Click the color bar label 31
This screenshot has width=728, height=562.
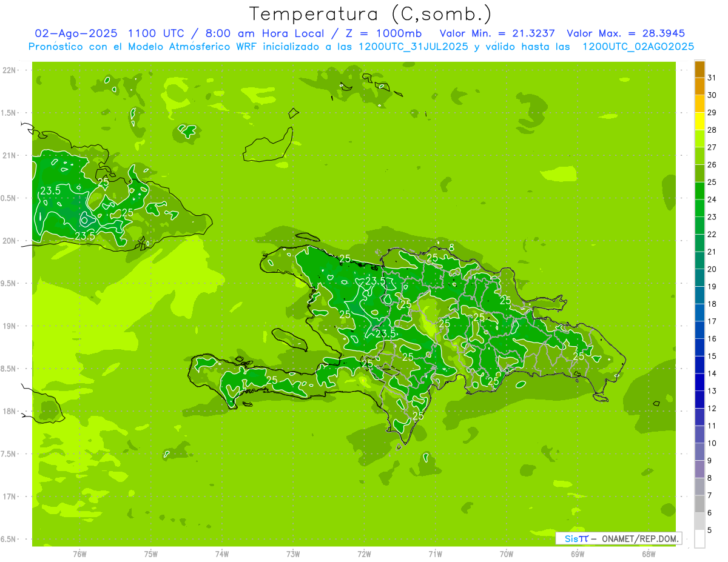tap(712, 78)
